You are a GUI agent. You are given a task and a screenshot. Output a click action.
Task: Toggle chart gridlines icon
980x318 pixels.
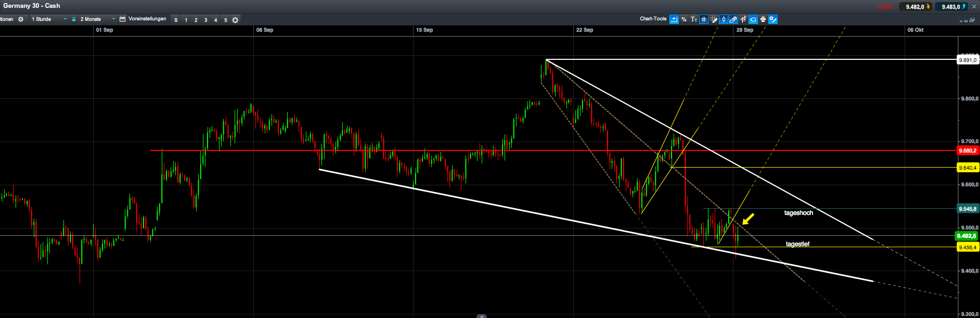(704, 19)
